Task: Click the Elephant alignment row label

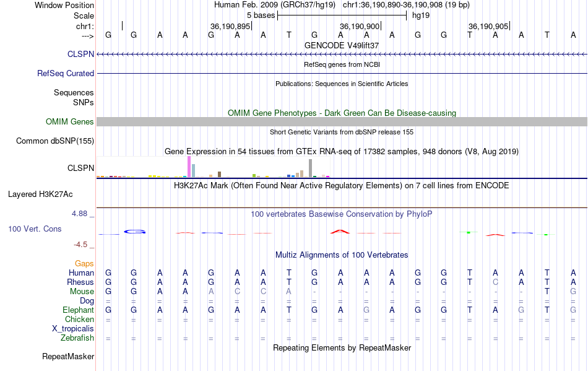Action: click(x=78, y=310)
